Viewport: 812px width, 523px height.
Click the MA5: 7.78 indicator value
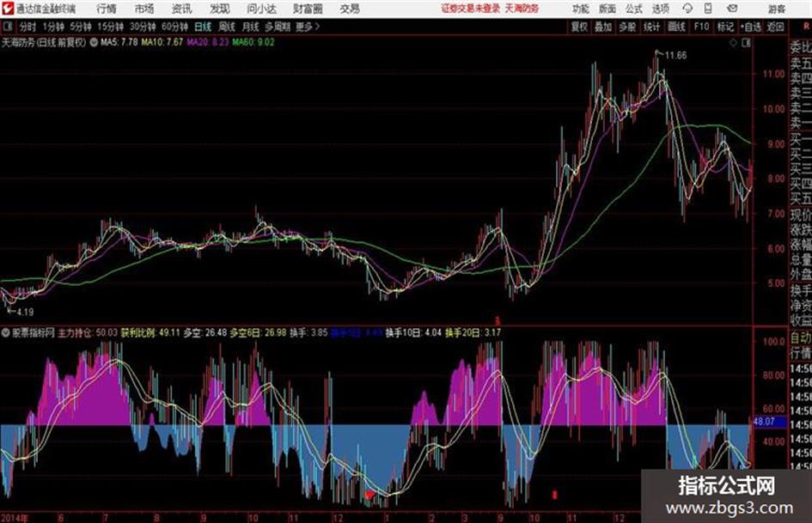pos(119,42)
